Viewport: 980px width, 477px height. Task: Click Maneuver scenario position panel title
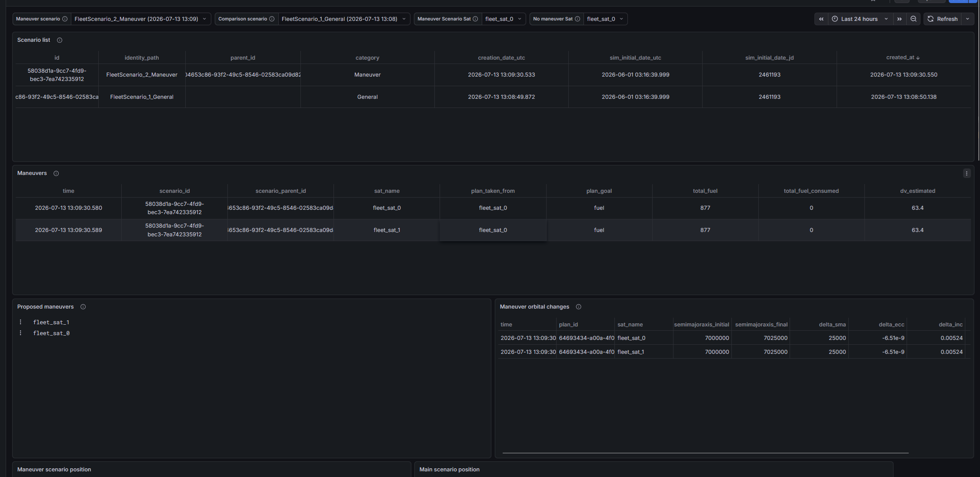[x=54, y=469]
